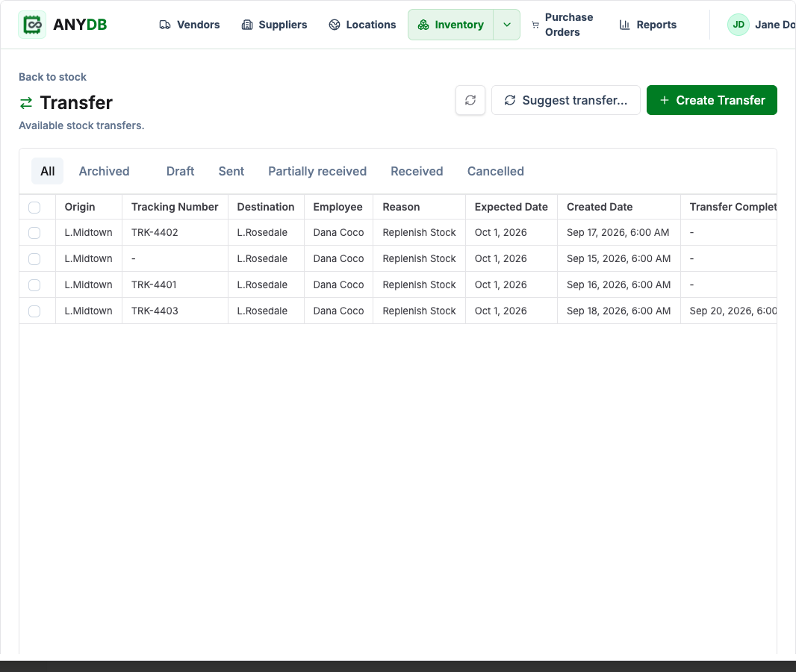Click the Suppliers building icon
This screenshot has width=796, height=672.
(246, 25)
